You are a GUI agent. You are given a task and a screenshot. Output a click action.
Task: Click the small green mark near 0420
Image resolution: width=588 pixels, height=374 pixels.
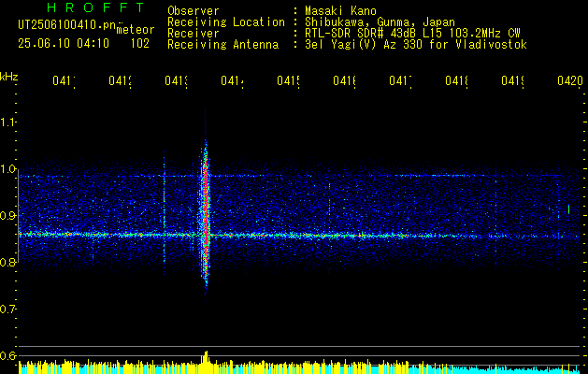tap(569, 209)
